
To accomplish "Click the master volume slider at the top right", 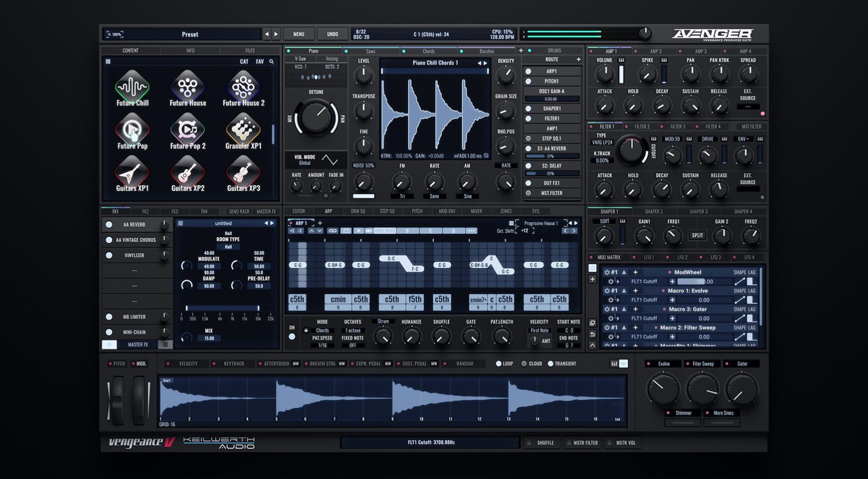I will (x=644, y=33).
